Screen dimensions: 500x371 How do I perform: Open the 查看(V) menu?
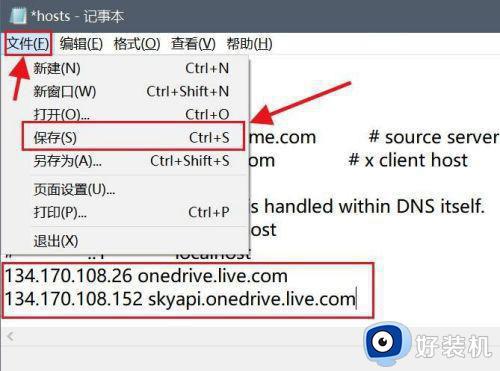coord(193,44)
